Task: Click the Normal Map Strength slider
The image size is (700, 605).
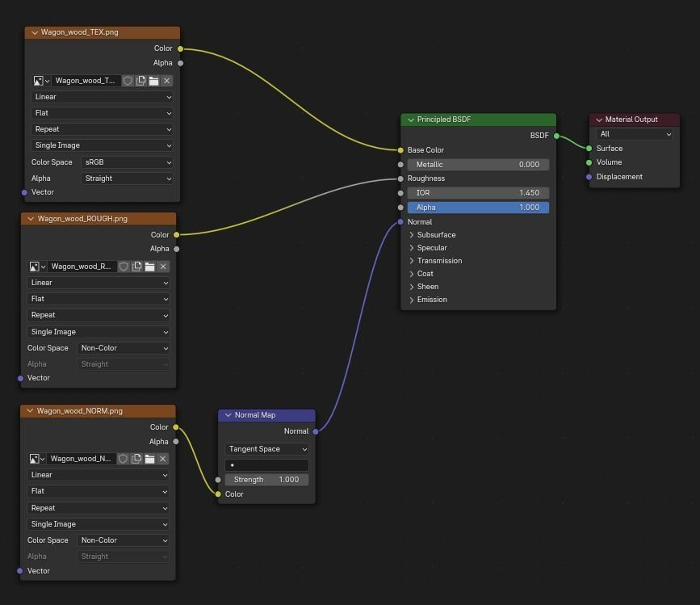Action: tap(267, 480)
